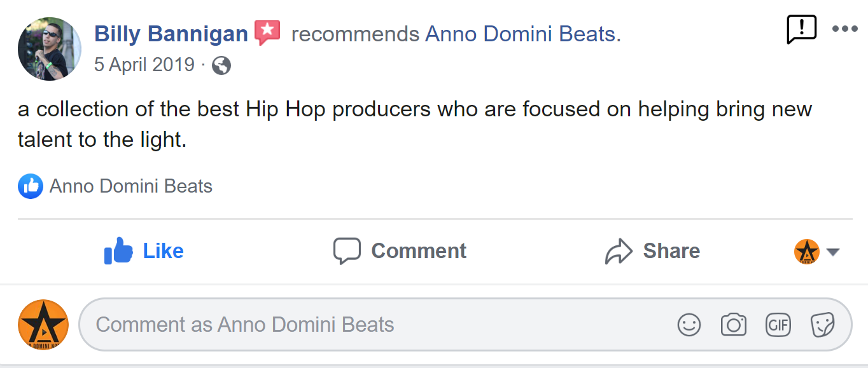868x368 pixels.
Task: Click the Comment button
Action: 400,251
